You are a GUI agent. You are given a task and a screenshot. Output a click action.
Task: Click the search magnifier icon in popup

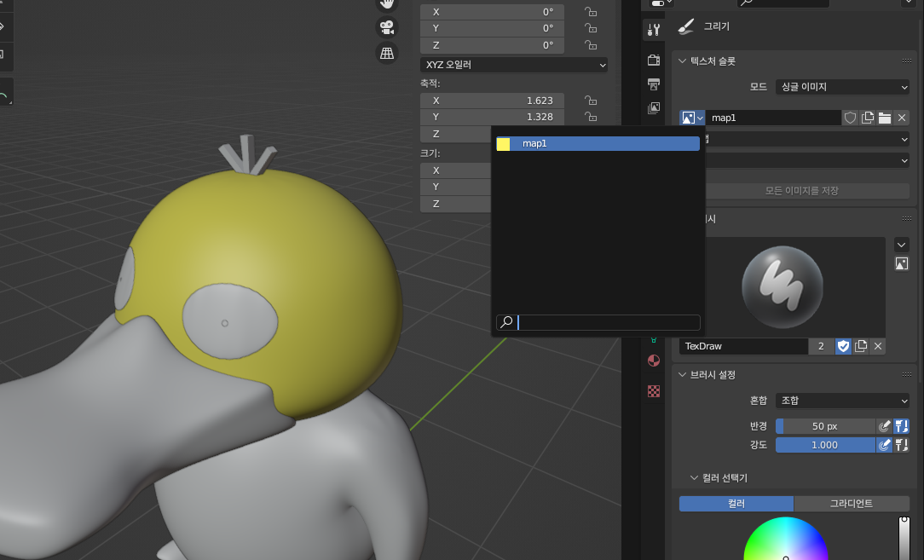click(x=506, y=322)
